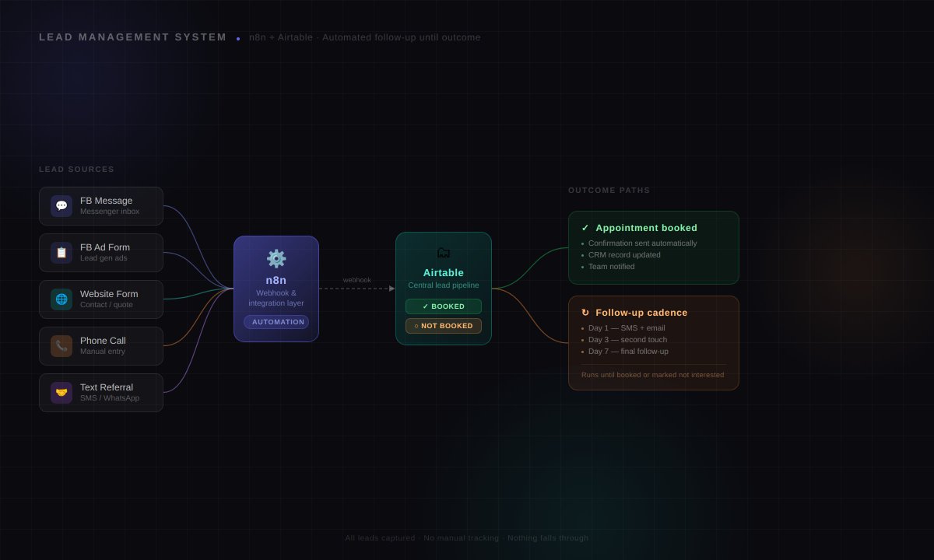This screenshot has height=560, width=934.
Task: Click the Day 3 — second touch bullet
Action: coord(627,340)
